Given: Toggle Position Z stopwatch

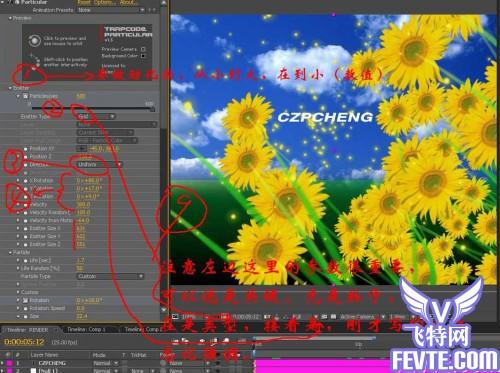Looking at the screenshot, I should pyautogui.click(x=25, y=157).
